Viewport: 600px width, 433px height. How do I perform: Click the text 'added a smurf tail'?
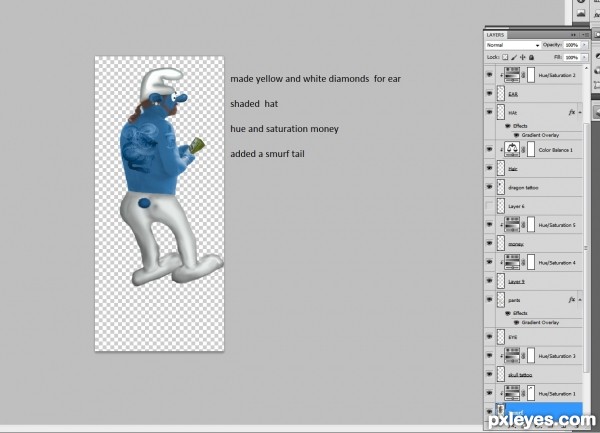(x=267, y=154)
